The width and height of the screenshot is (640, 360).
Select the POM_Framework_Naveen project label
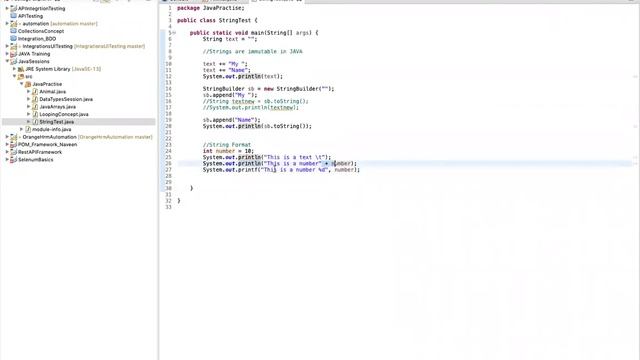tap(47, 144)
